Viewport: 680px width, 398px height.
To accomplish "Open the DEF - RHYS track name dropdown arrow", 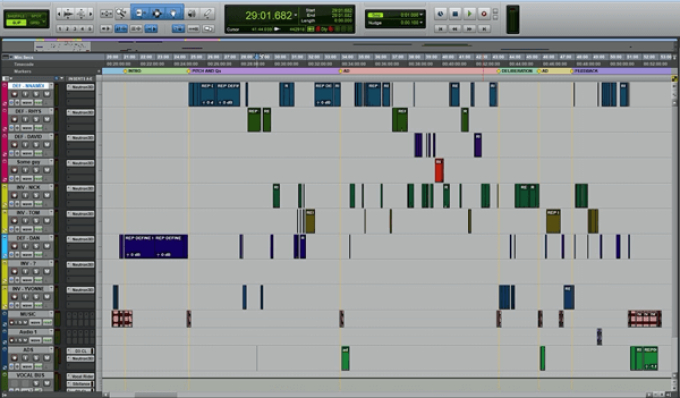I will point(51,111).
